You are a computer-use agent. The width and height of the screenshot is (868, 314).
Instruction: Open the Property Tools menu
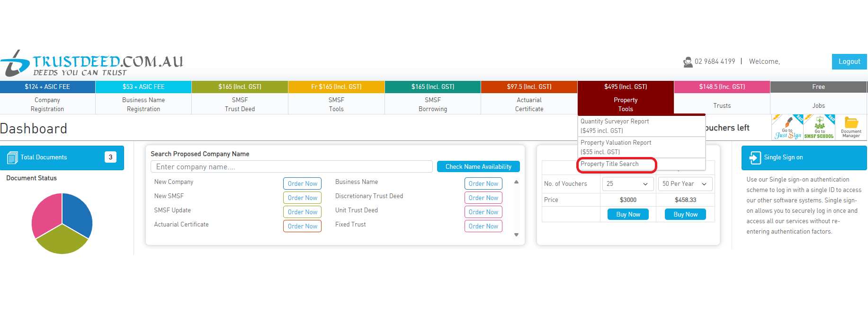pos(626,104)
